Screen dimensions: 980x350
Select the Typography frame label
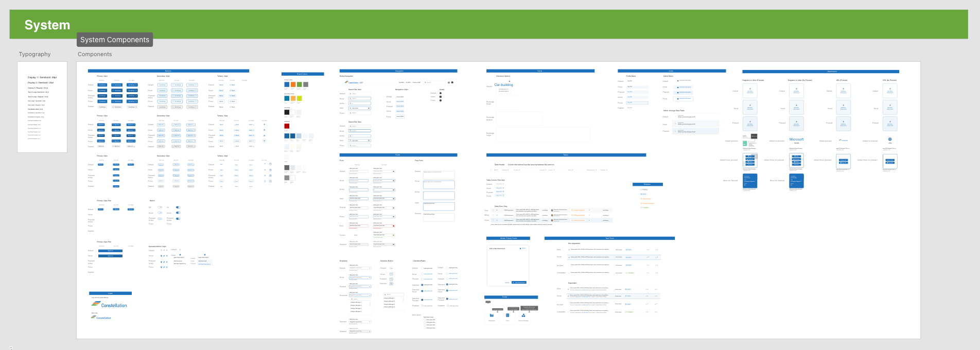point(35,54)
